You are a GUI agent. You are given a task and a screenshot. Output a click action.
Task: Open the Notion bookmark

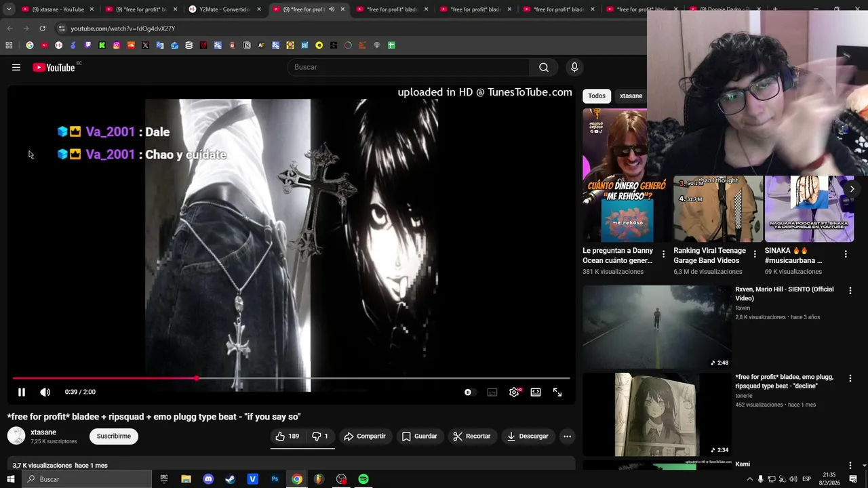click(247, 45)
